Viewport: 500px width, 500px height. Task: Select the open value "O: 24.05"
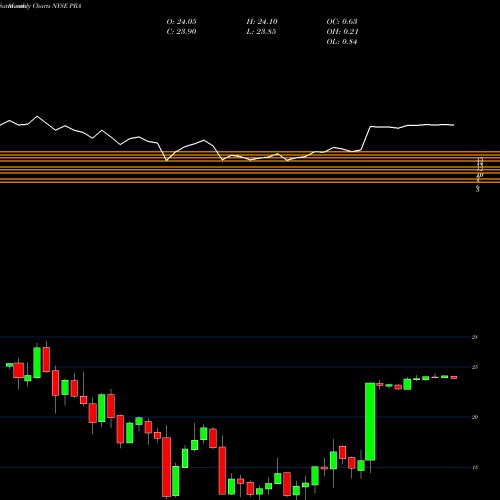click(181, 22)
